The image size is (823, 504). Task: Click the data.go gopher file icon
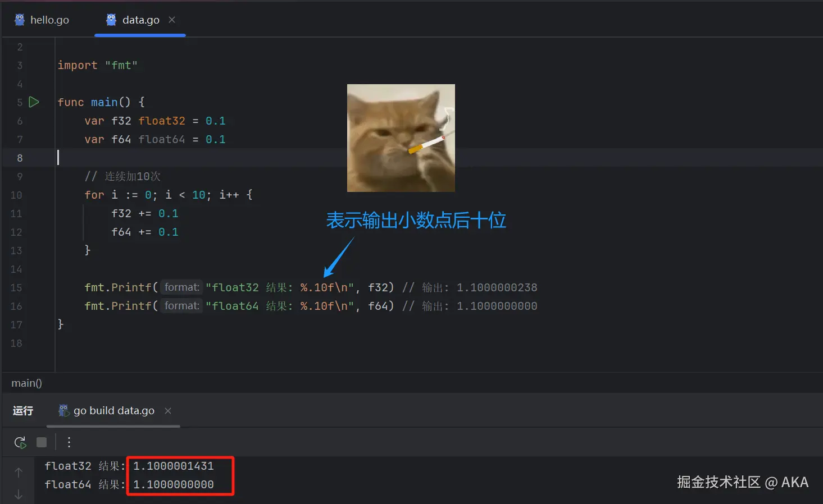click(111, 20)
